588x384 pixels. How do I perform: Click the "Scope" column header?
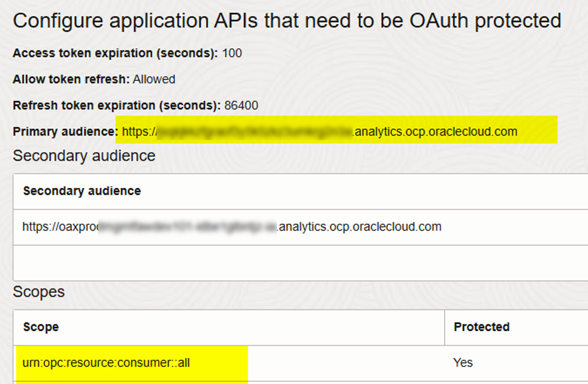tap(41, 327)
